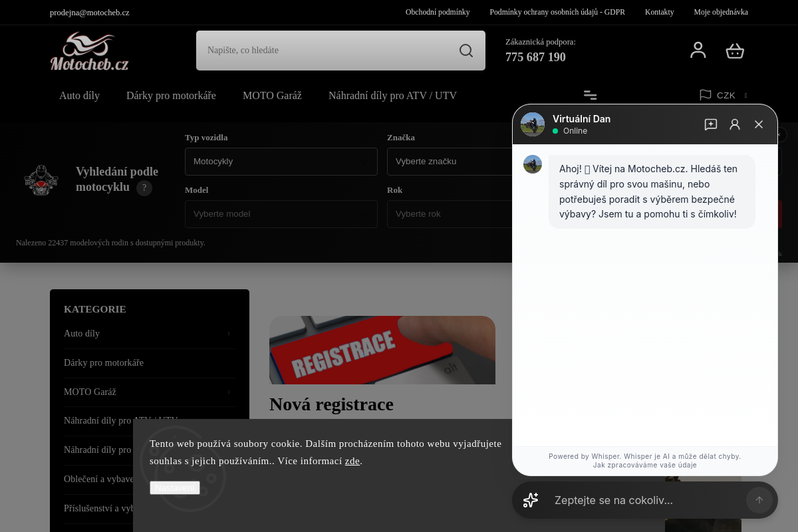Start a new chat conversation icon
This screenshot has width=798, height=532.
(x=711, y=124)
